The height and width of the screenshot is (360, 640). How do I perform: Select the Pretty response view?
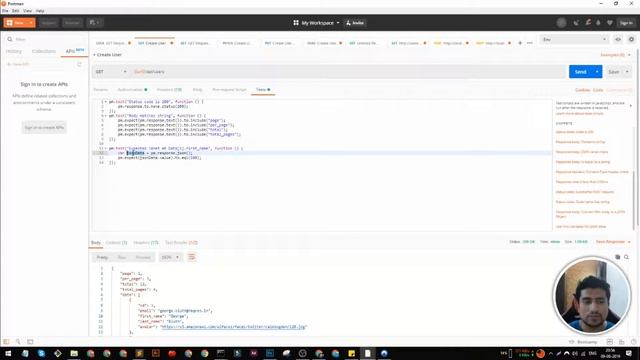[102, 257]
